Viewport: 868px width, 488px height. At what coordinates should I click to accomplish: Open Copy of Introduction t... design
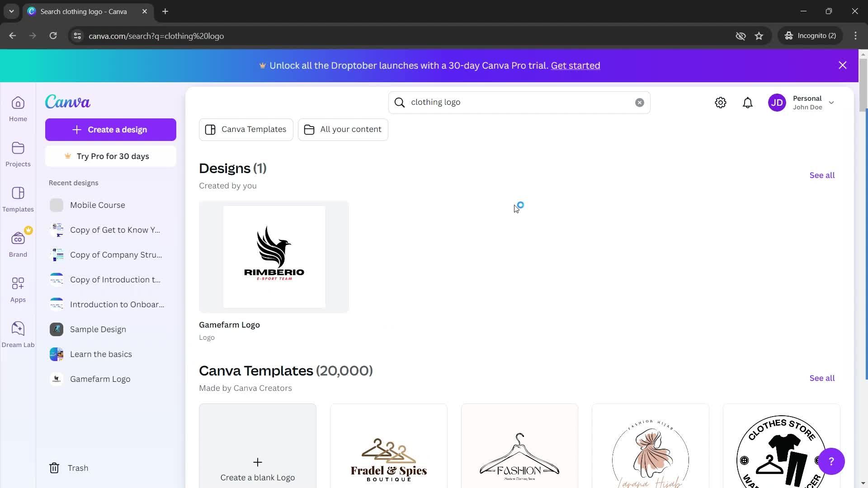pyautogui.click(x=111, y=280)
